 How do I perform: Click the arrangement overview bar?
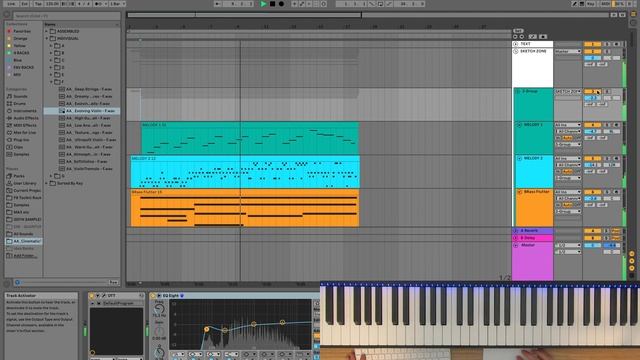click(x=367, y=15)
